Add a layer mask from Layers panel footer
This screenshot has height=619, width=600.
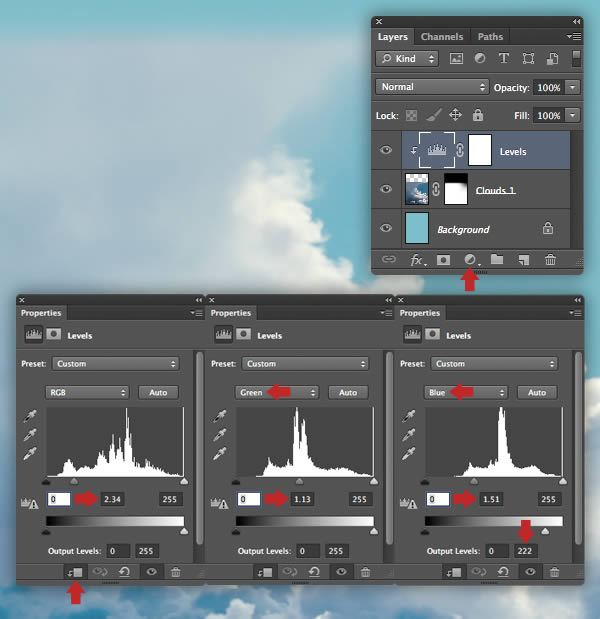coord(443,260)
